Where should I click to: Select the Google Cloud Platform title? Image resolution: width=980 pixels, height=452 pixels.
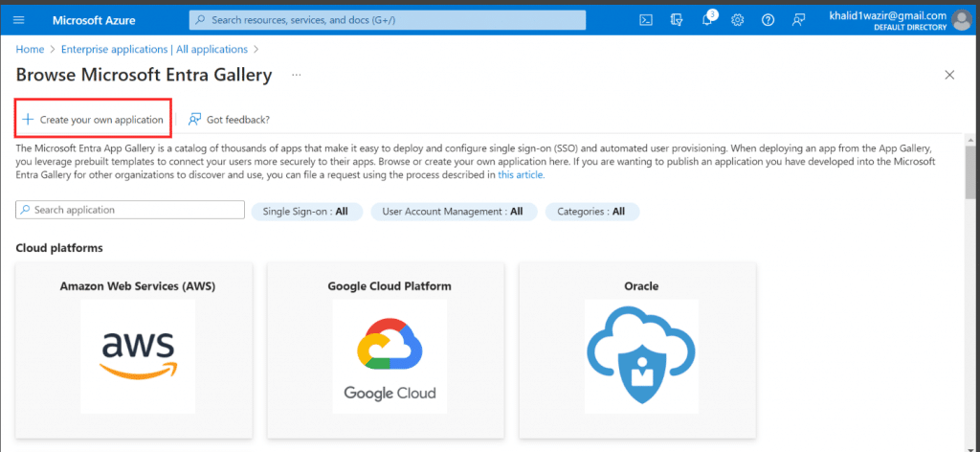click(x=390, y=286)
